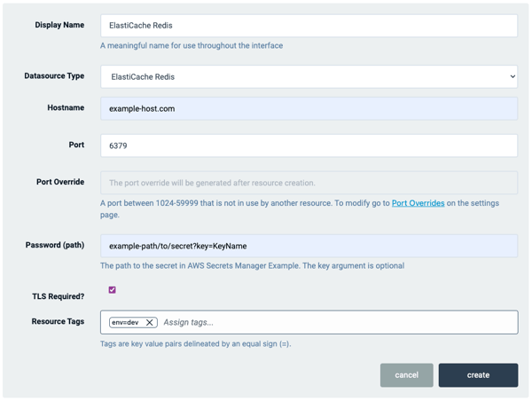Click the disabled Port Override field
The image size is (532, 401).
point(309,183)
